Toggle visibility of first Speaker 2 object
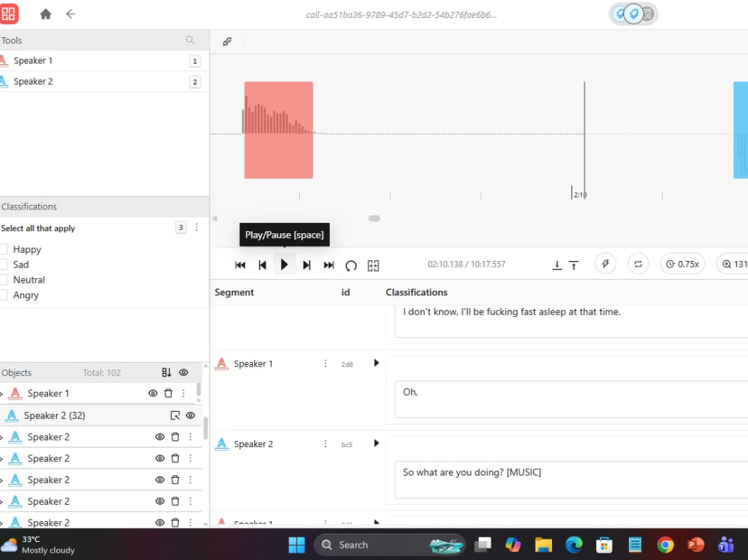This screenshot has width=748, height=560. 160,437
